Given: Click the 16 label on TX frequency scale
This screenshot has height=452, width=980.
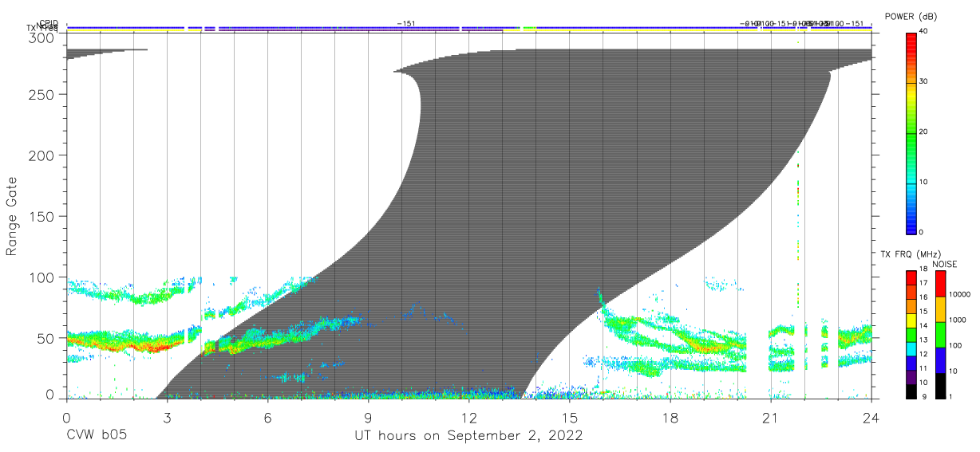Looking at the screenshot, I should click(923, 297).
